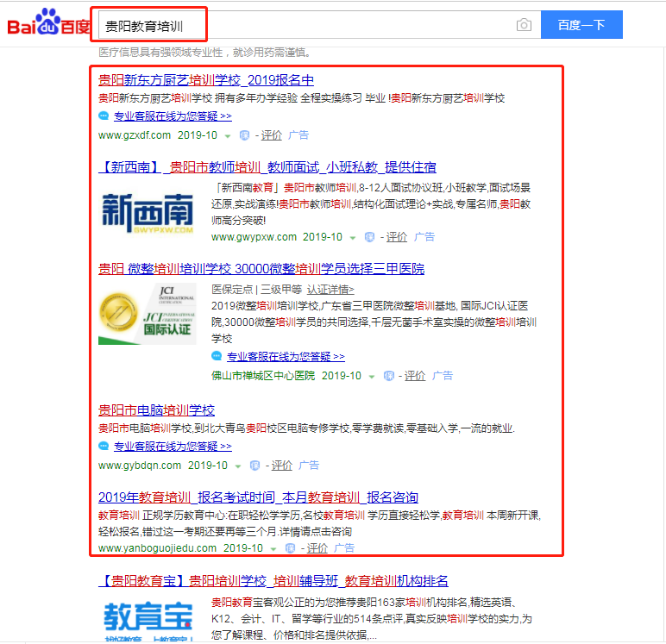The image size is (666, 644).
Task: Click the camera image search icon
Action: (x=524, y=25)
